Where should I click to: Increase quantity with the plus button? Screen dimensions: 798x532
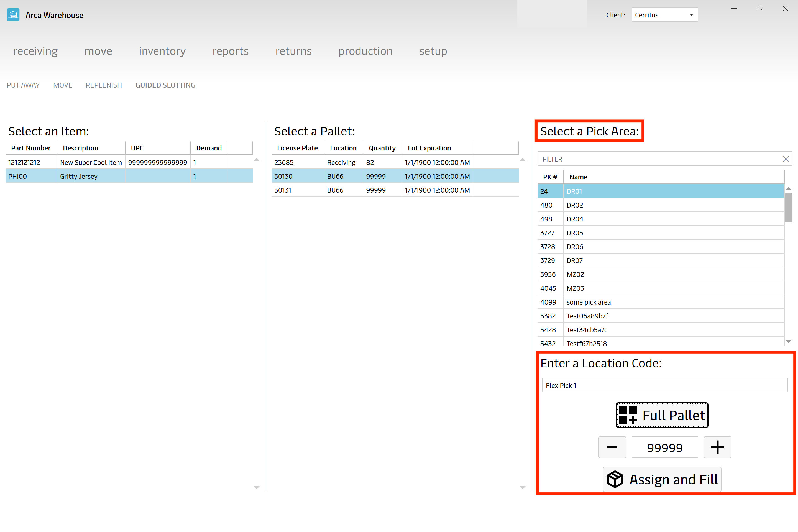tap(717, 447)
